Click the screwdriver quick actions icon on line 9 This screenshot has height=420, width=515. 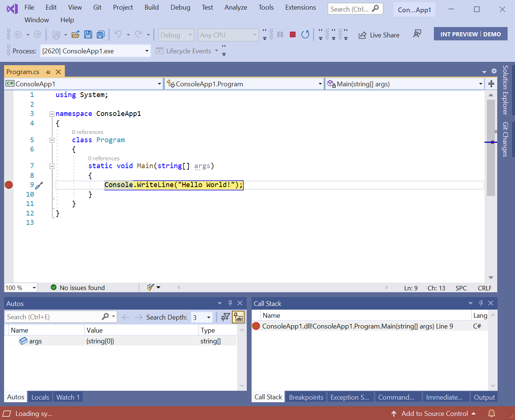[x=39, y=185]
